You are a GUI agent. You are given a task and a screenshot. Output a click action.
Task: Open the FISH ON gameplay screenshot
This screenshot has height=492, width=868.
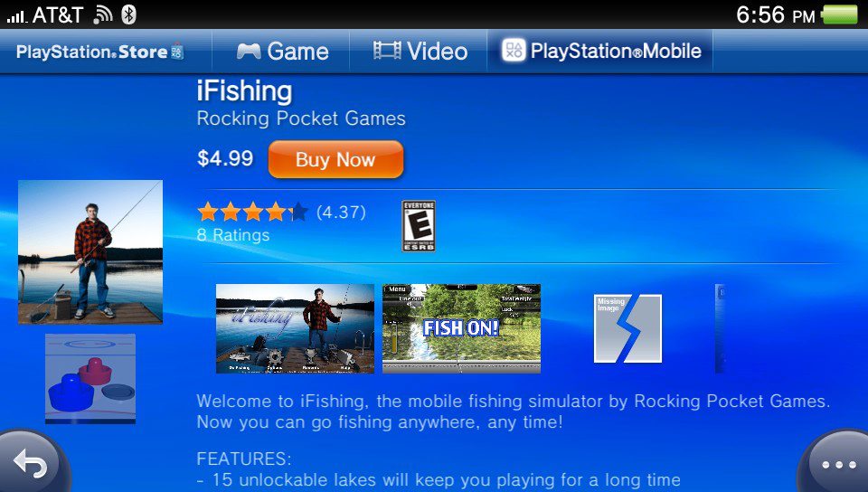pyautogui.click(x=461, y=328)
